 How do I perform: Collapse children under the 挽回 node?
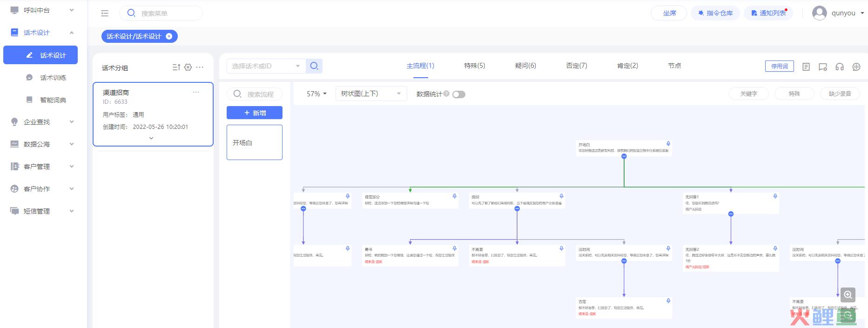pos(517,209)
